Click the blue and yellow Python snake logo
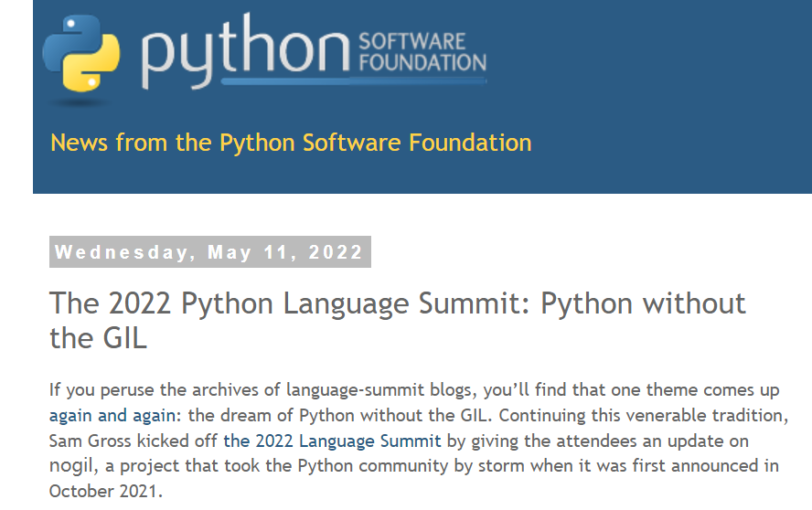Screen dimensions: 812x510 [x=80, y=53]
